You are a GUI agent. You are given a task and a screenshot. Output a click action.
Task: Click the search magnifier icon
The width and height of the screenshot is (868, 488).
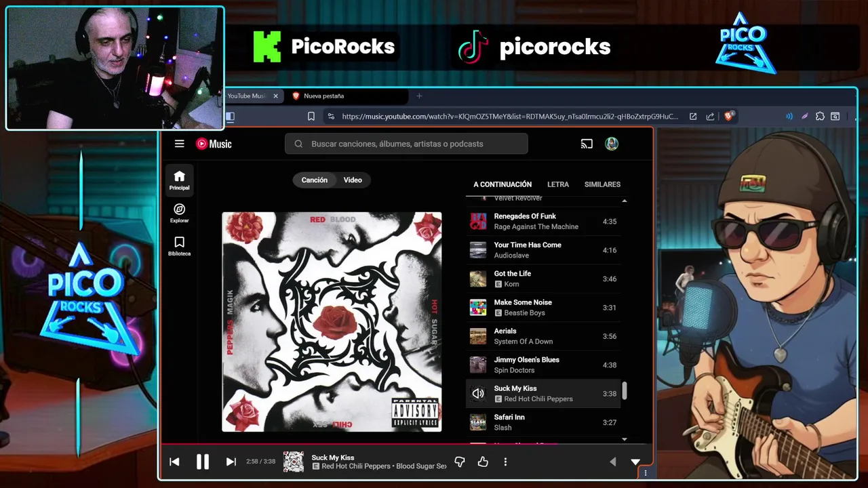tap(298, 144)
